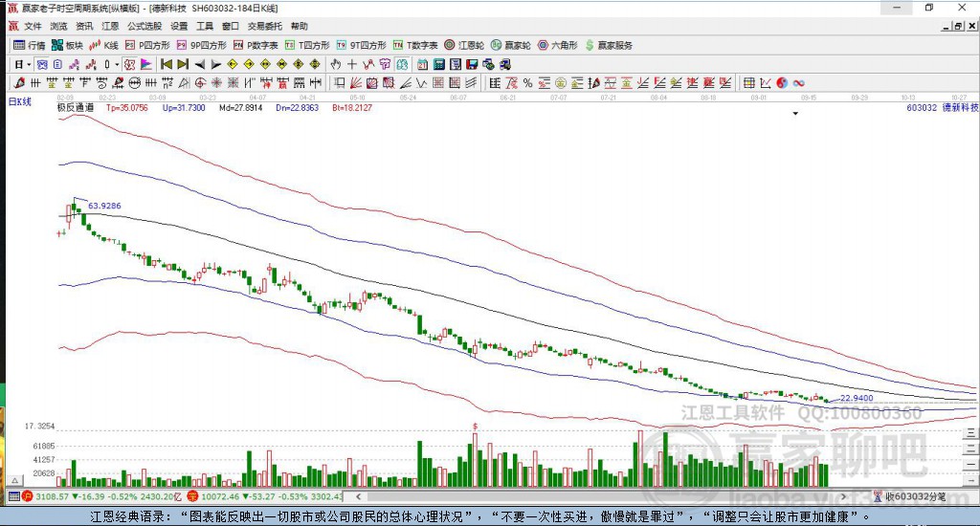Click the Dn=22.8363 value
The width and height of the screenshot is (980, 526).
click(x=298, y=107)
